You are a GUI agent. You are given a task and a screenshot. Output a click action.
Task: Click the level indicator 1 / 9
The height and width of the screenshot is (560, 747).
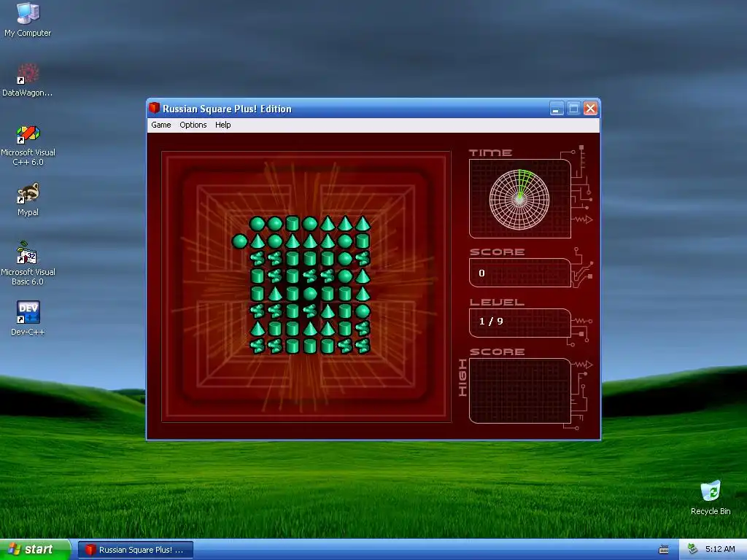491,322
